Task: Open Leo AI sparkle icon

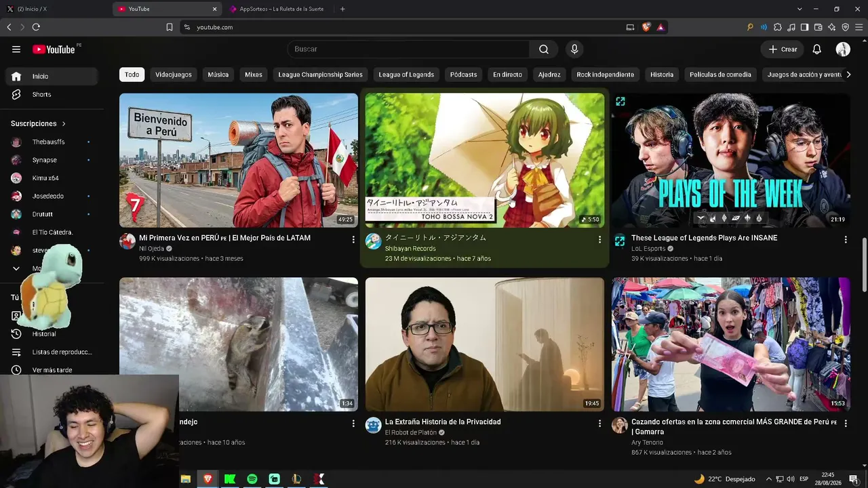Action: (831, 27)
